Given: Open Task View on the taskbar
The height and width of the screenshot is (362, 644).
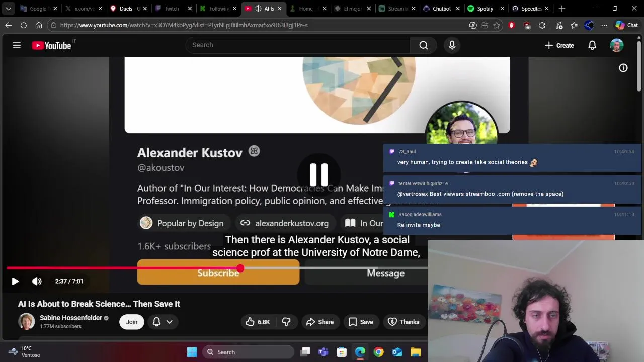Looking at the screenshot, I should tap(305, 352).
